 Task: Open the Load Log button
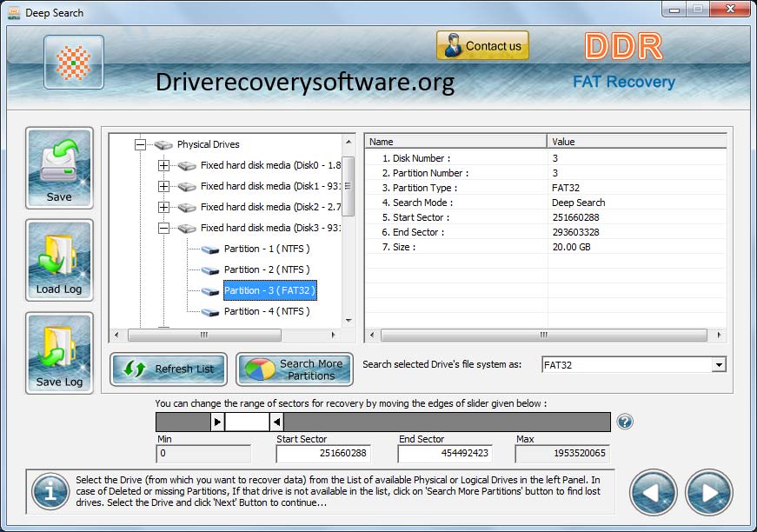(59, 260)
